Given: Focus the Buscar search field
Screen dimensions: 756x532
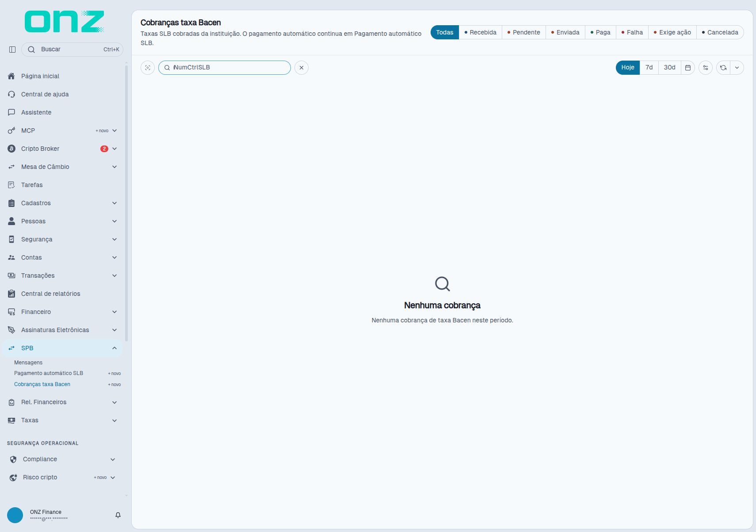Looking at the screenshot, I should (72, 50).
